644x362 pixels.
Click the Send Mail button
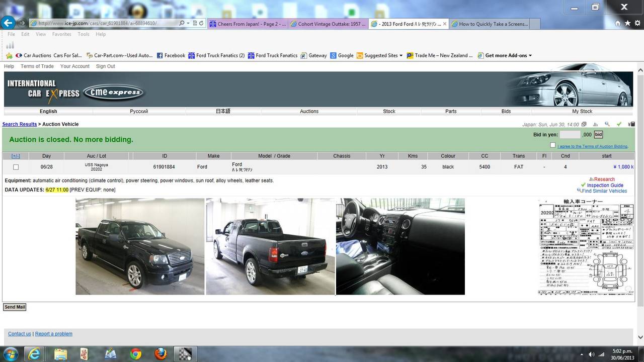[x=15, y=307]
